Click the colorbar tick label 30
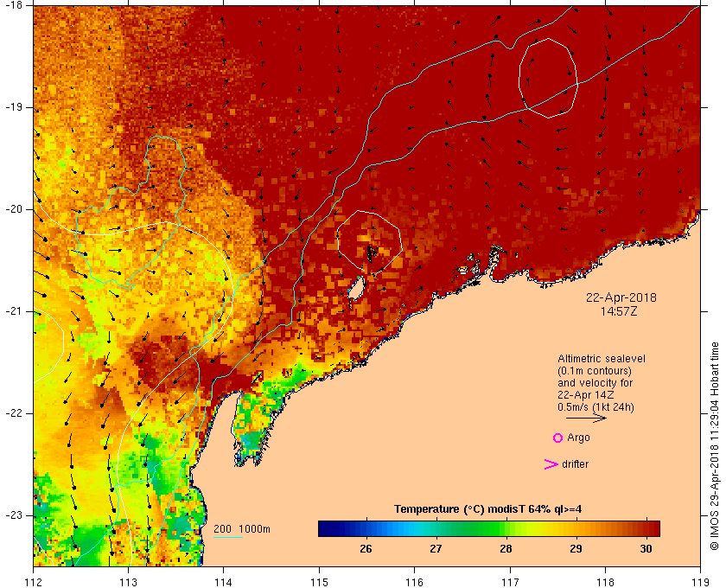The width and height of the screenshot is (726, 588). (x=646, y=549)
